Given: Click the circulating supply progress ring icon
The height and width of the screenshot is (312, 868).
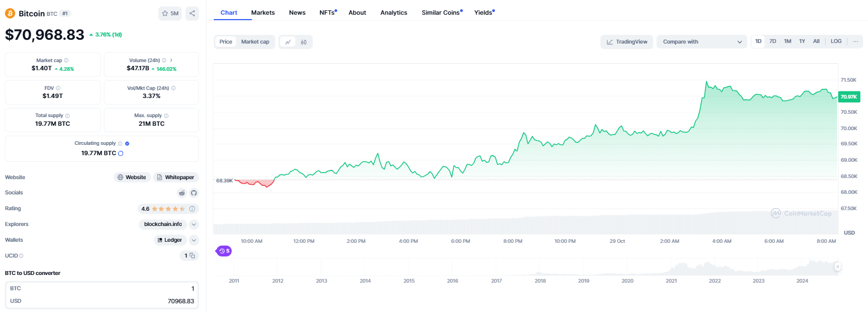Looking at the screenshot, I should point(121,154).
